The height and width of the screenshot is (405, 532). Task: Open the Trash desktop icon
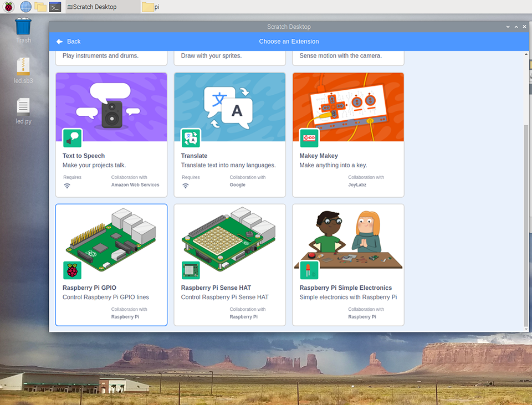point(23,30)
